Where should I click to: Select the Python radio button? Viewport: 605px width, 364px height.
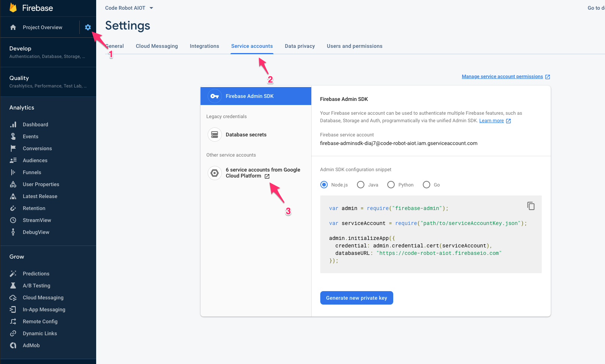point(391,185)
